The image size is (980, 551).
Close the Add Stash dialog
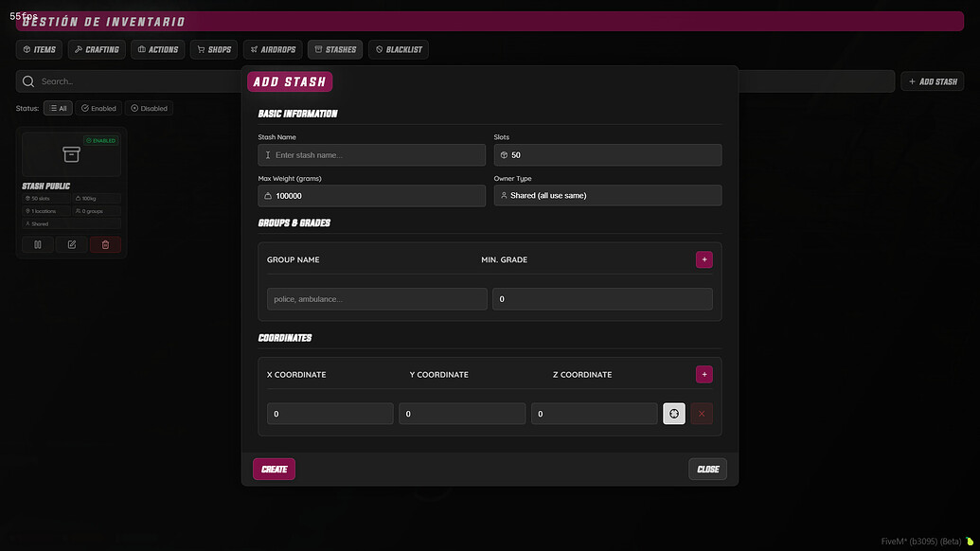(x=707, y=468)
